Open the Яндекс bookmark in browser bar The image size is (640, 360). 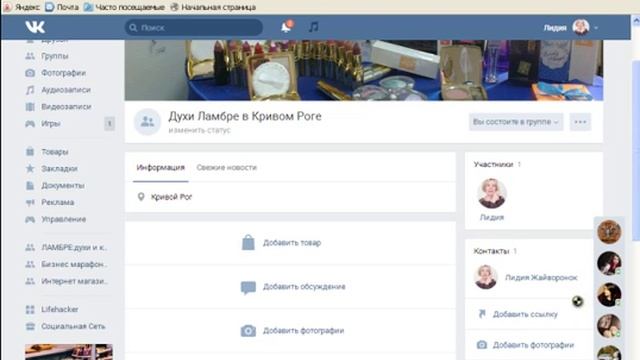[x=22, y=7]
